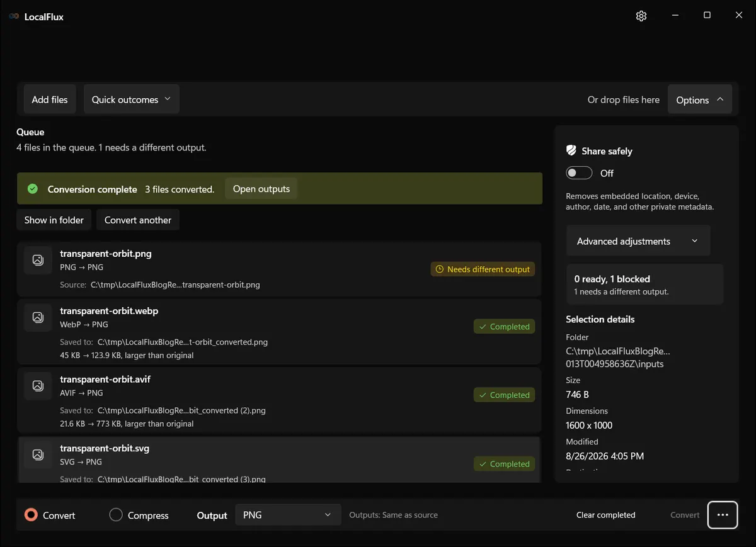Viewport: 756px width, 547px height.
Task: Open the more options ellipsis button
Action: [x=723, y=515]
